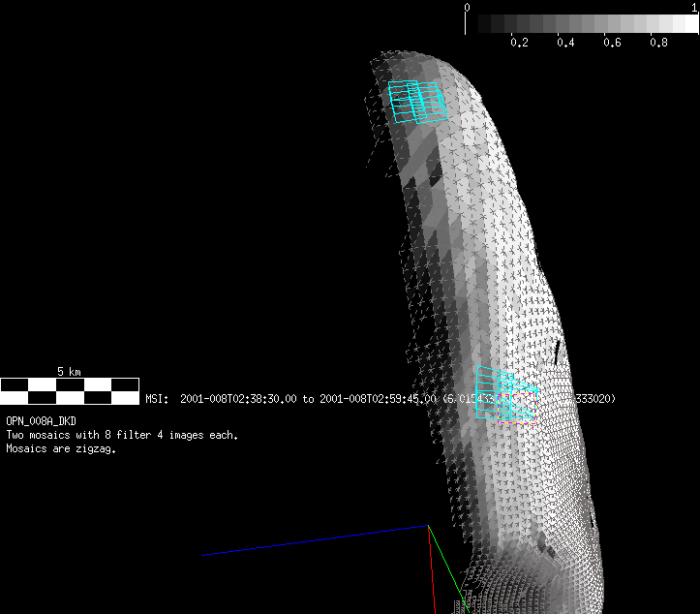Click the upper cyan mosaic footprint

click(417, 102)
